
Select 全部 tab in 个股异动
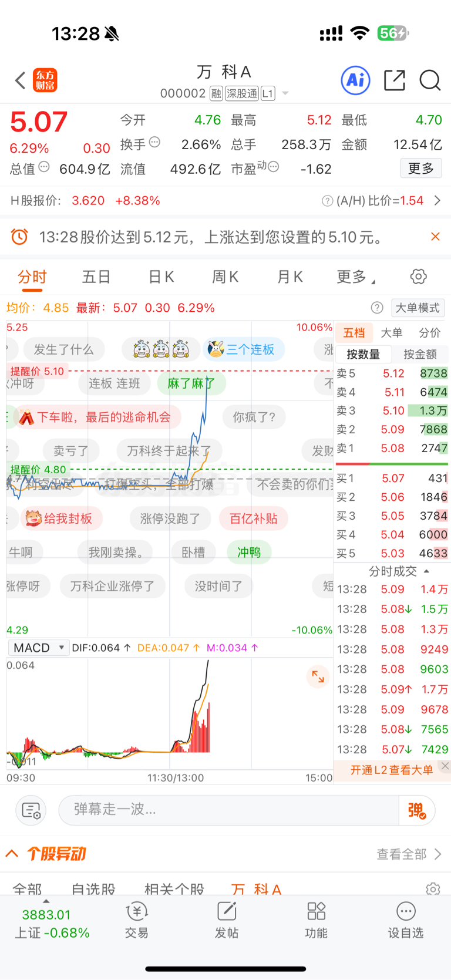27,888
